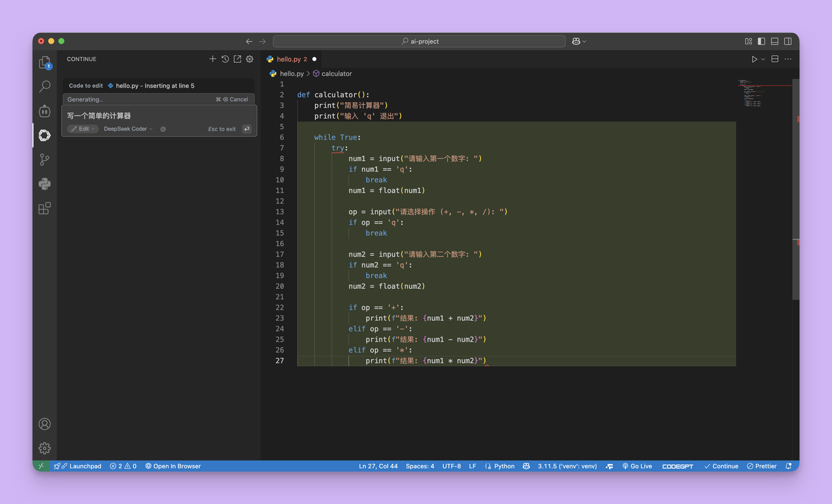Split the editor with the split icon

coord(775,59)
